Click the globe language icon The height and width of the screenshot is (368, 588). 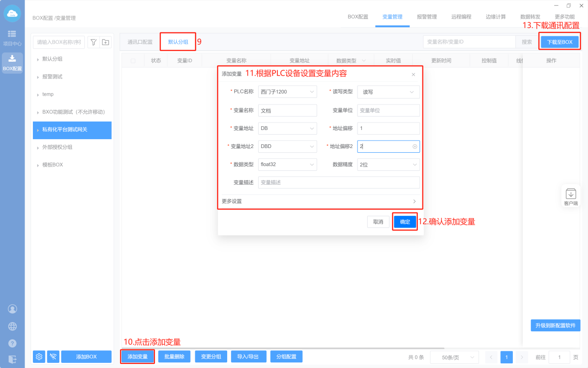[x=13, y=326]
